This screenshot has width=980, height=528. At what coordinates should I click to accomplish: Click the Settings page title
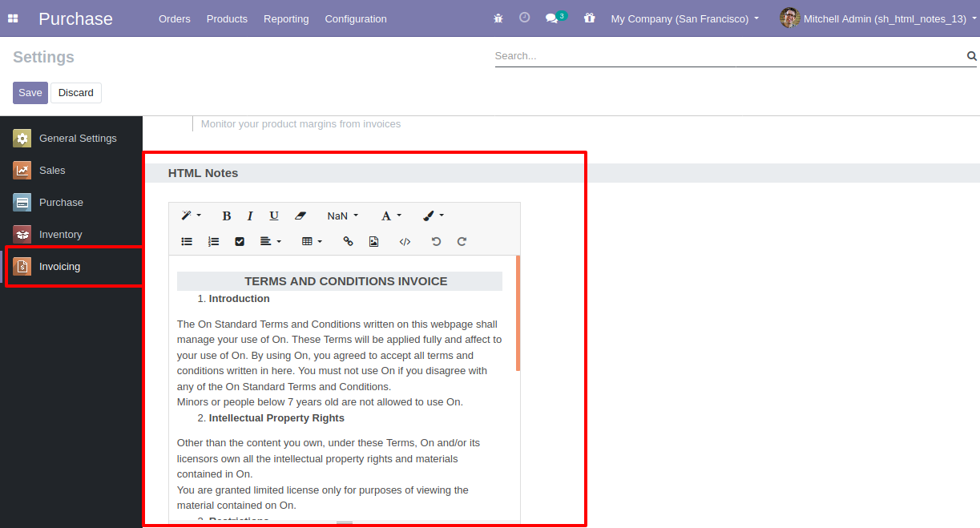(44, 57)
